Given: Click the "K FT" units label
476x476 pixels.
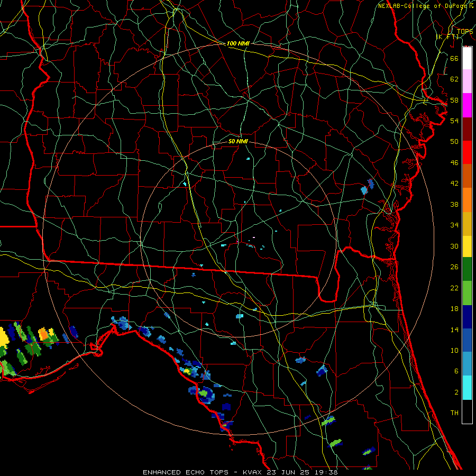Looking at the screenshot, I should 447,36.
